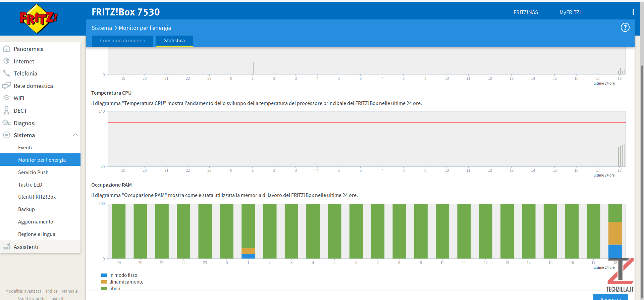Open Rete domestica menu item
The image size is (644, 300).
pyautogui.click(x=40, y=86)
